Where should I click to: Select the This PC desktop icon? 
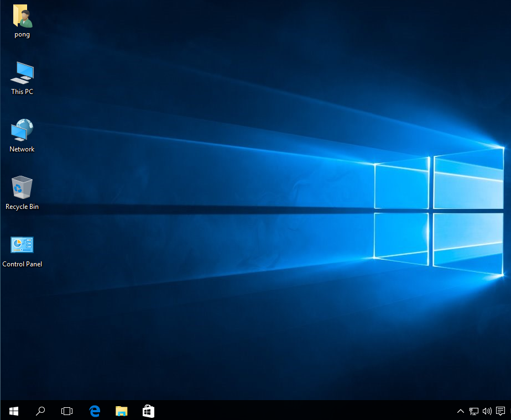tap(22, 72)
